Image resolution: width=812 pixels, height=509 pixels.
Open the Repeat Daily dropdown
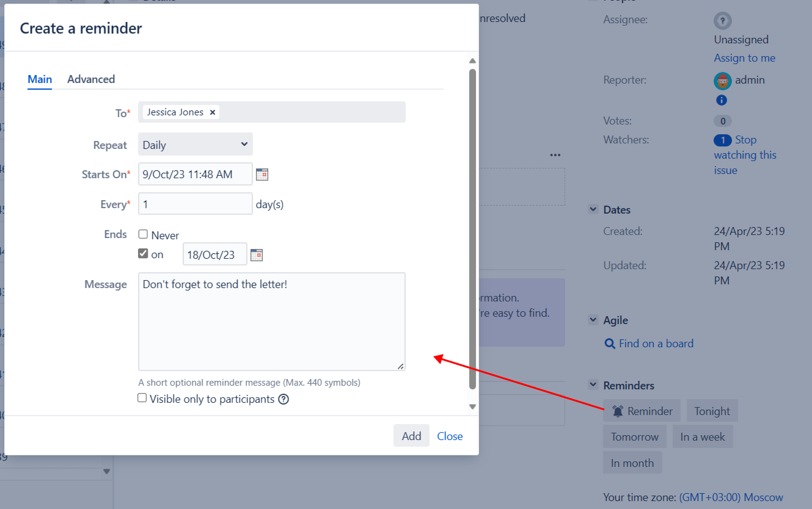[195, 144]
